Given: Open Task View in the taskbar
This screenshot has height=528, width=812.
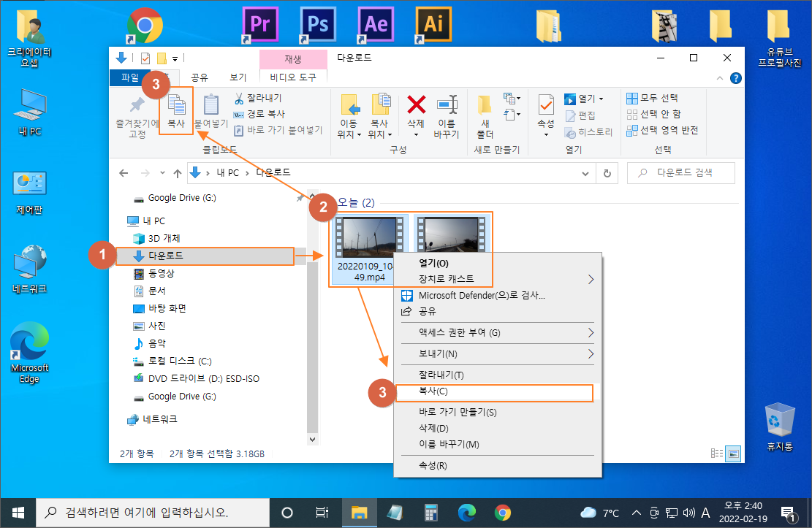Looking at the screenshot, I should (322, 513).
